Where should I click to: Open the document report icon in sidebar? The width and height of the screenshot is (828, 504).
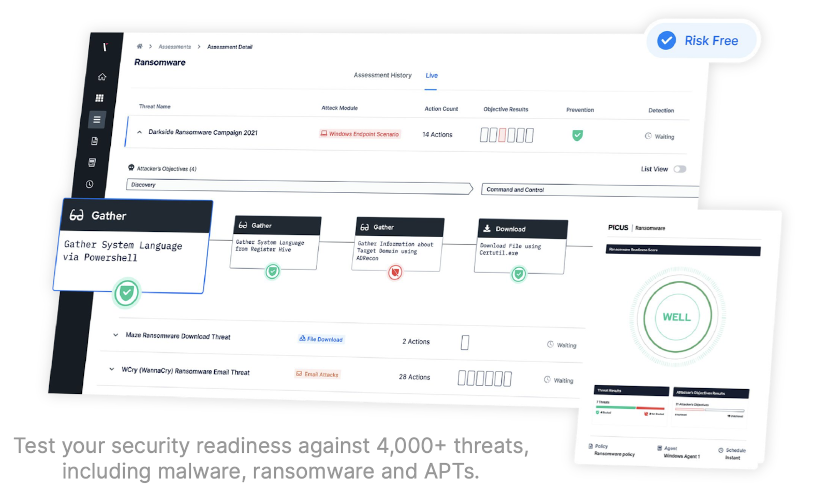tap(94, 141)
